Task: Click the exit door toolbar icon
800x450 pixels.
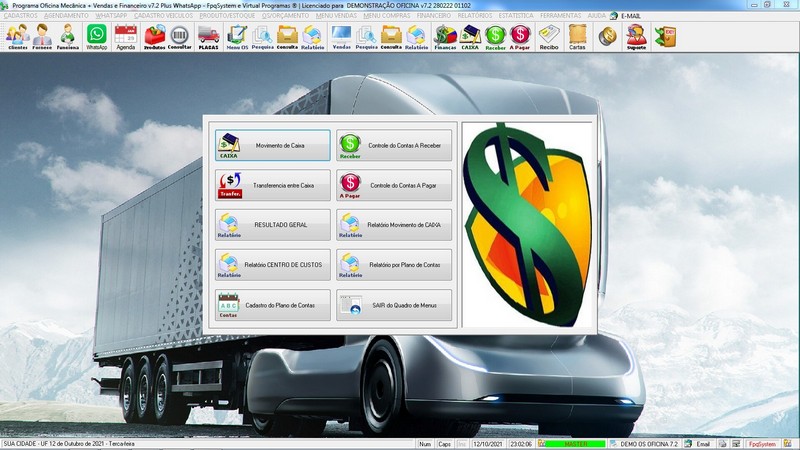Action: (x=665, y=37)
